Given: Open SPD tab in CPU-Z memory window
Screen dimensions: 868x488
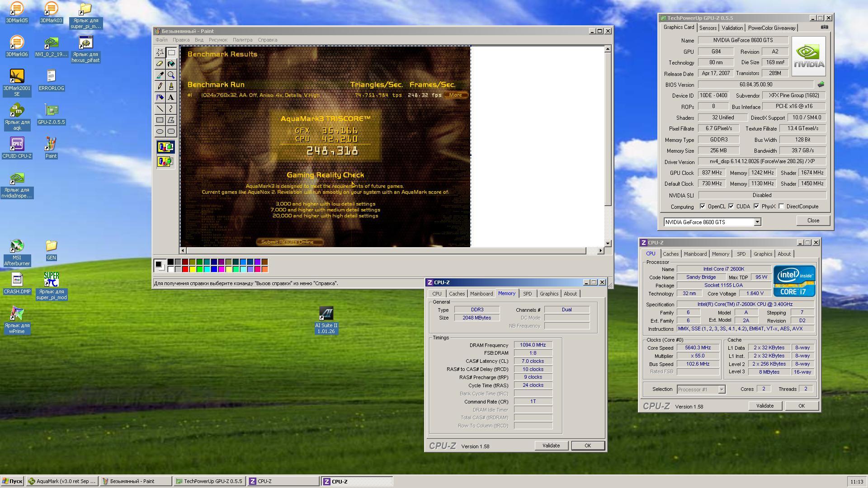Looking at the screenshot, I should pyautogui.click(x=527, y=294).
